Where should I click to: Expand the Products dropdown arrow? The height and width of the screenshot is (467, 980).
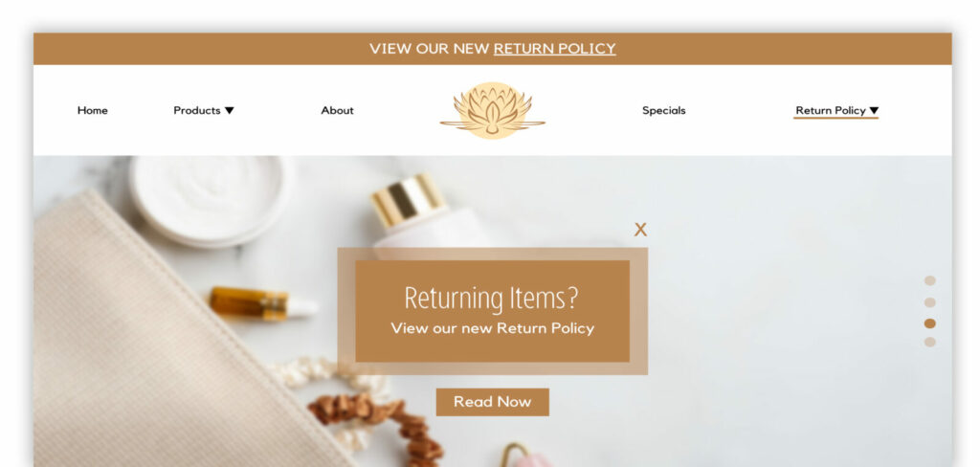tap(230, 111)
